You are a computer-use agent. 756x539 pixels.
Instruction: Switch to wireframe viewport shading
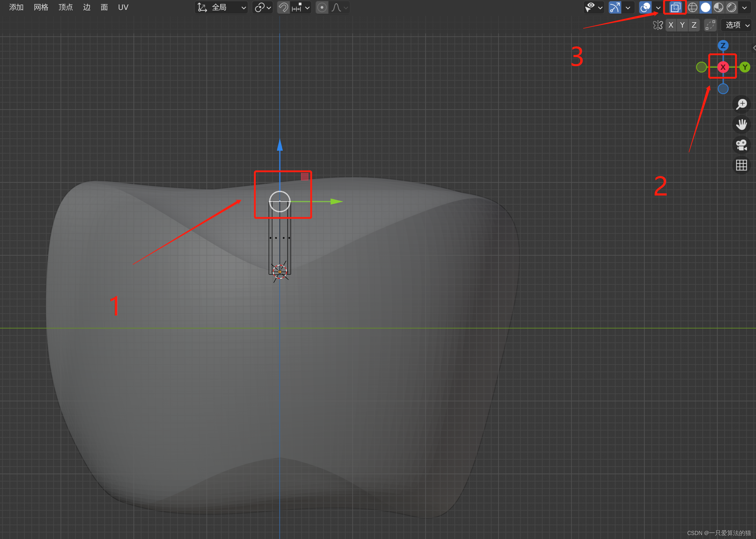click(692, 7)
